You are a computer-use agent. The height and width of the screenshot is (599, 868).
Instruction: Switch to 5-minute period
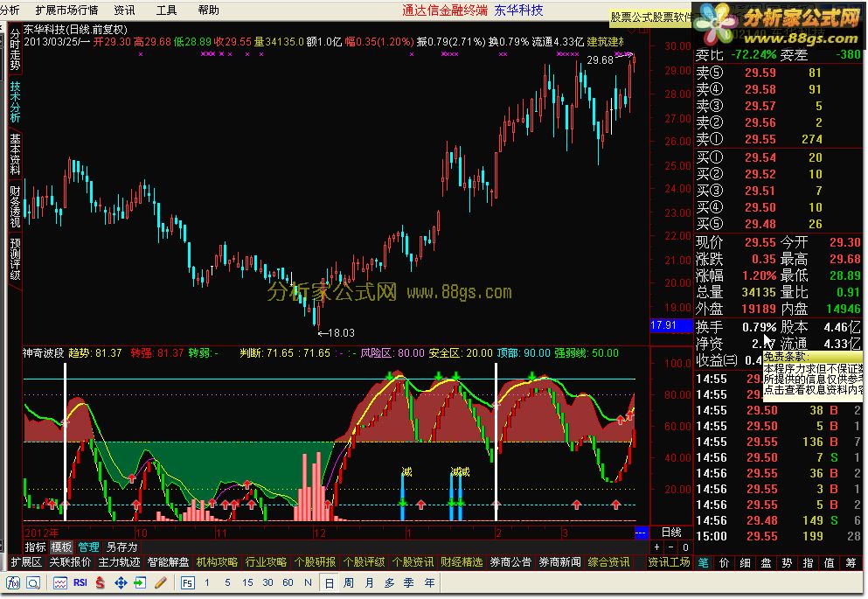point(227,582)
